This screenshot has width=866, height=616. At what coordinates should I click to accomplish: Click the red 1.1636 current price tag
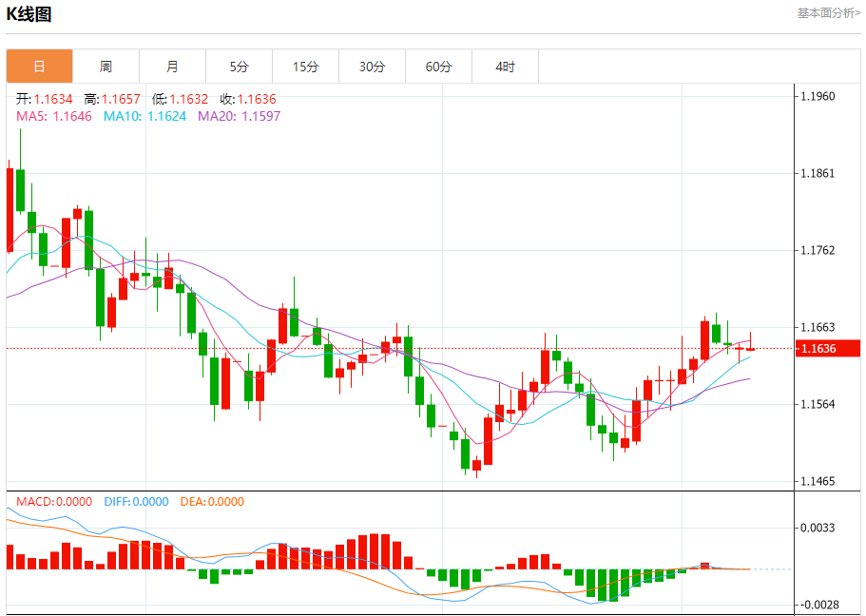click(x=825, y=349)
